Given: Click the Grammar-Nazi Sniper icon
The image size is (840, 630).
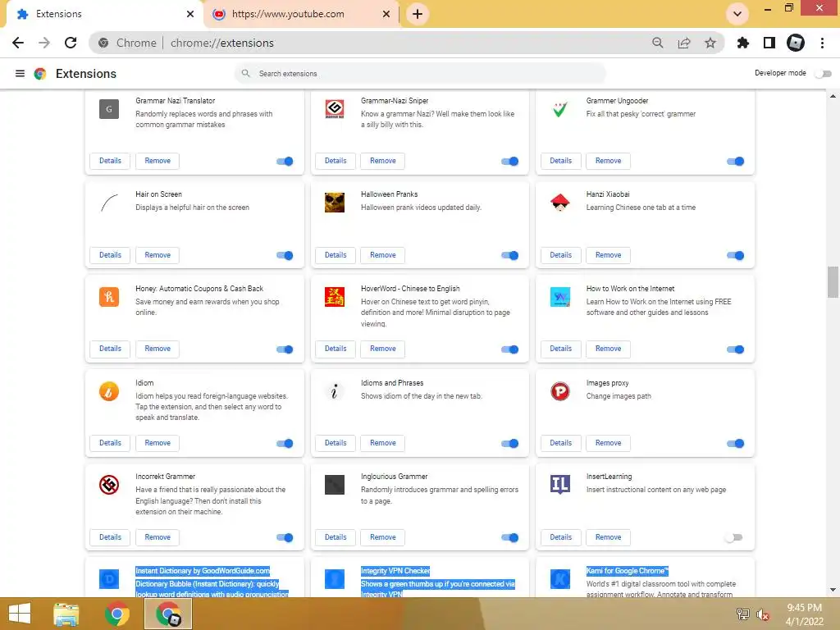Looking at the screenshot, I should point(335,109).
